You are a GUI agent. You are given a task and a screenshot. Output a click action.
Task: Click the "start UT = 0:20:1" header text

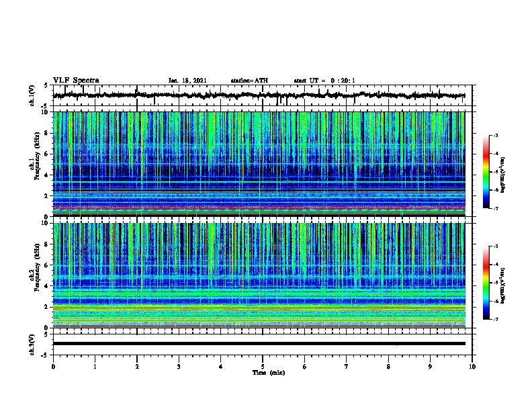tap(324, 81)
